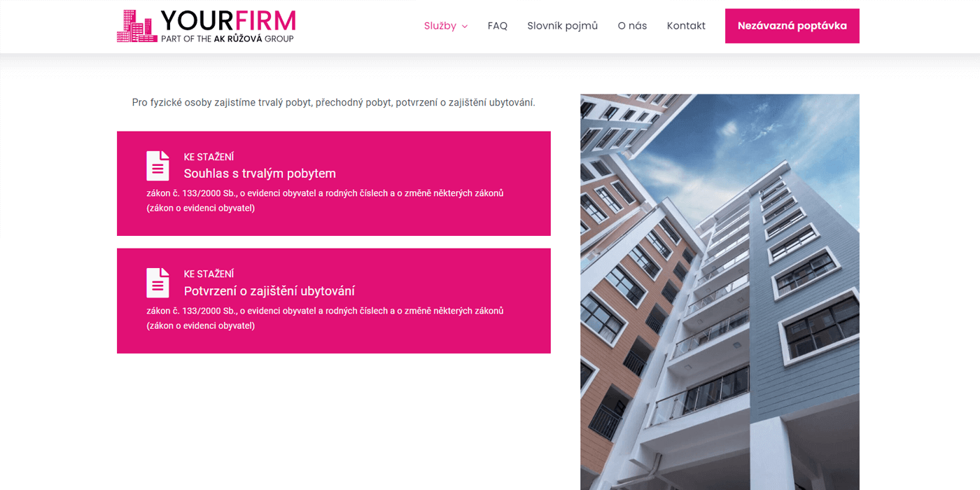Expand the chevron next to Služby
Viewport: 980px width, 490px height.
pos(465,27)
